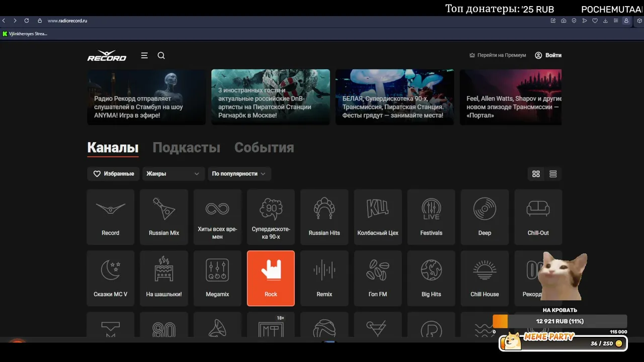Image resolution: width=644 pixels, height=362 pixels.
Task: Reload the radiorecord.ru page
Action: (27, 21)
